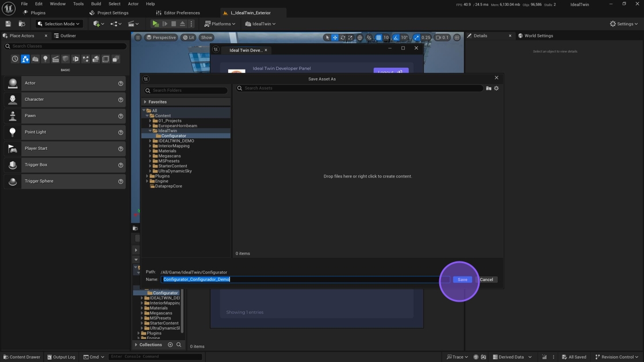
Task: Select the Shapes category icon in Place Actors
Action: (66, 59)
